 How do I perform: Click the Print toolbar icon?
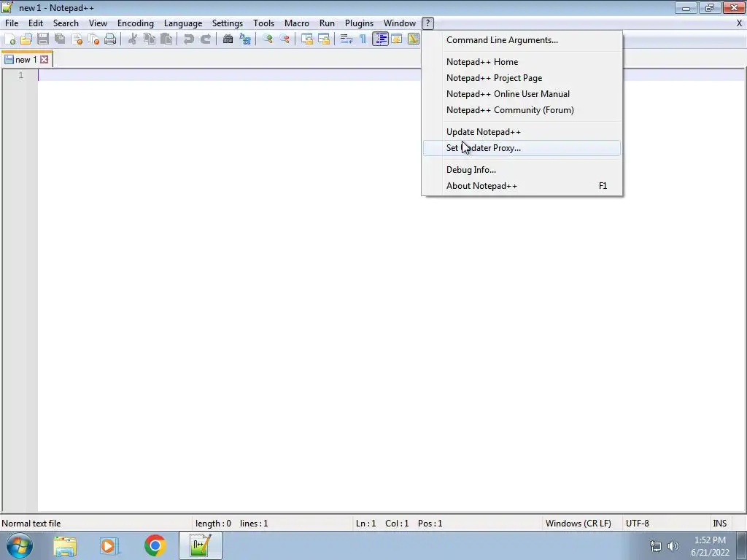tap(110, 39)
